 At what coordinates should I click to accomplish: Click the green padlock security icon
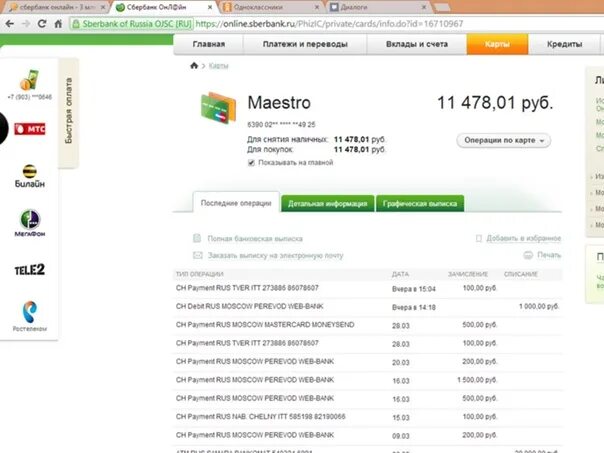[76, 24]
